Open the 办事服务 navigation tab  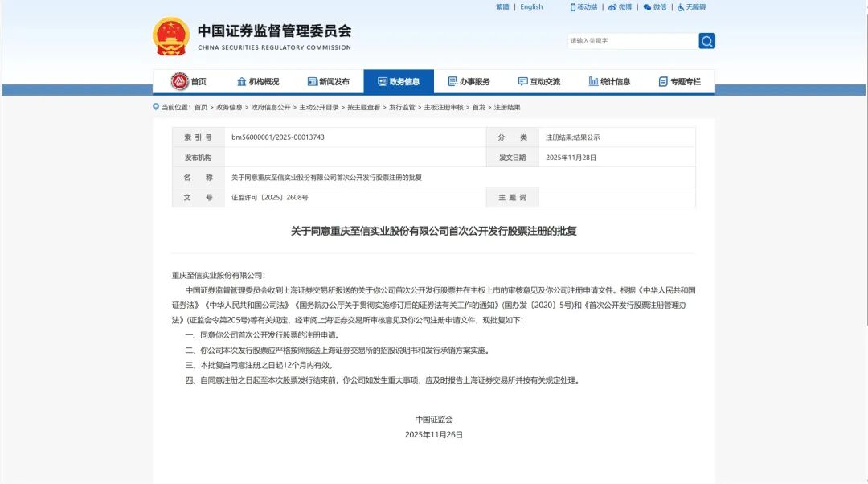pos(469,82)
